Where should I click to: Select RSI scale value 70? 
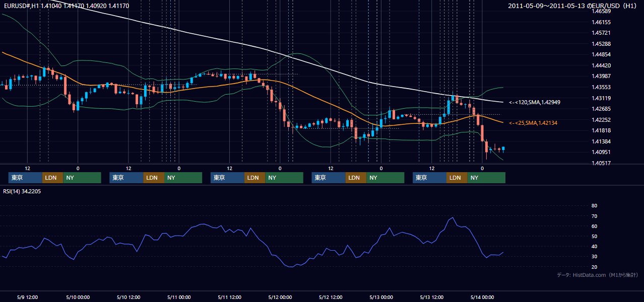click(x=594, y=216)
